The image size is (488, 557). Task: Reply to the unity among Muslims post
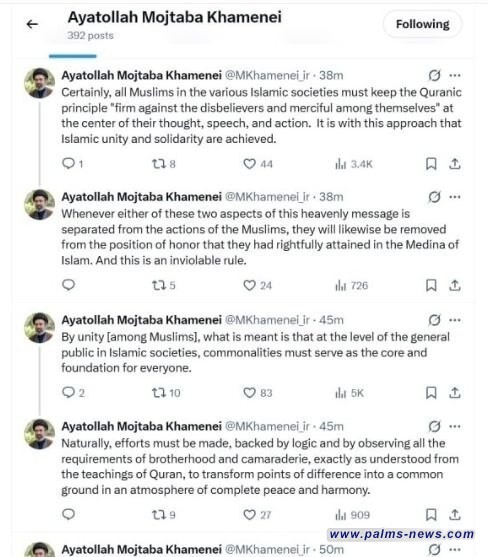click(x=68, y=393)
